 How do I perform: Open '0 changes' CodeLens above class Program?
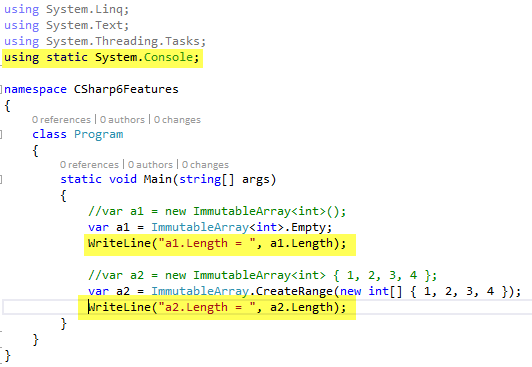click(177, 120)
